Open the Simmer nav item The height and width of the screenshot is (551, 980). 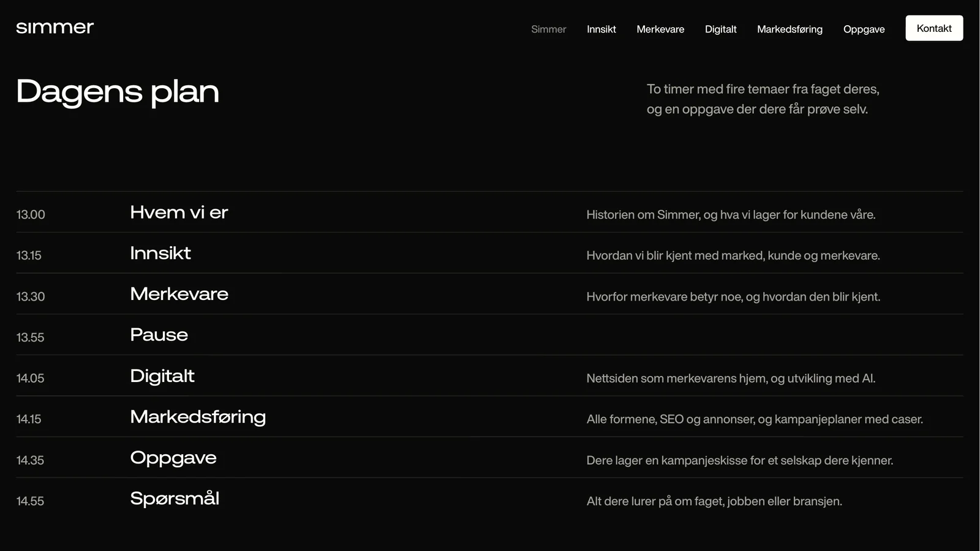pos(548,29)
